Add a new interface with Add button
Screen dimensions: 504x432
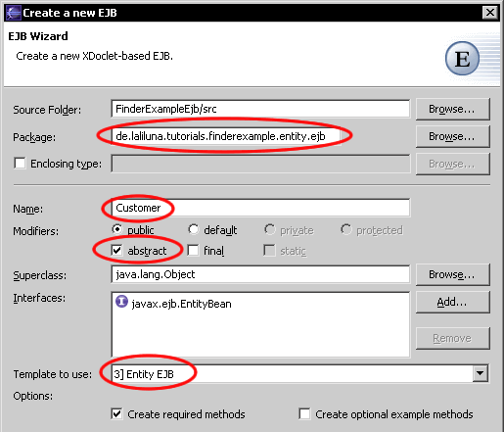[x=453, y=302]
